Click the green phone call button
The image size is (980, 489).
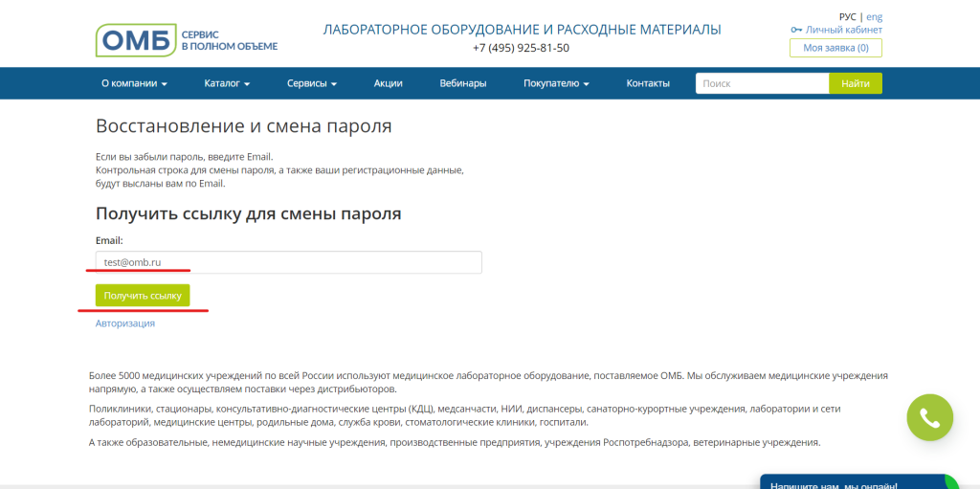[x=929, y=418]
